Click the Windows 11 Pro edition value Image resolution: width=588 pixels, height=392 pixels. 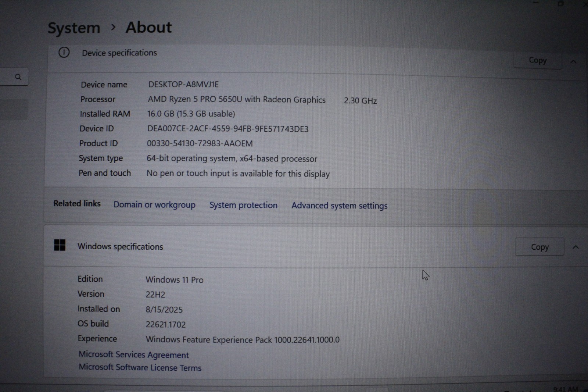pyautogui.click(x=175, y=280)
